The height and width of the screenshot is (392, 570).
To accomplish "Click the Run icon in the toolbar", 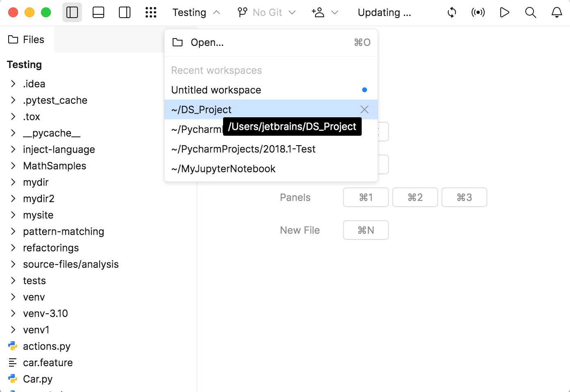I will [x=504, y=12].
